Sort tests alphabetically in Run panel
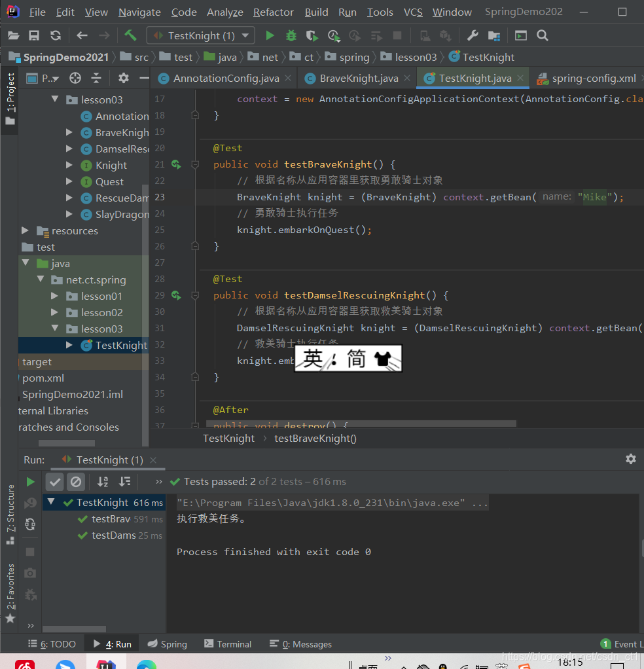Viewport: 644px width, 669px height. click(x=103, y=482)
